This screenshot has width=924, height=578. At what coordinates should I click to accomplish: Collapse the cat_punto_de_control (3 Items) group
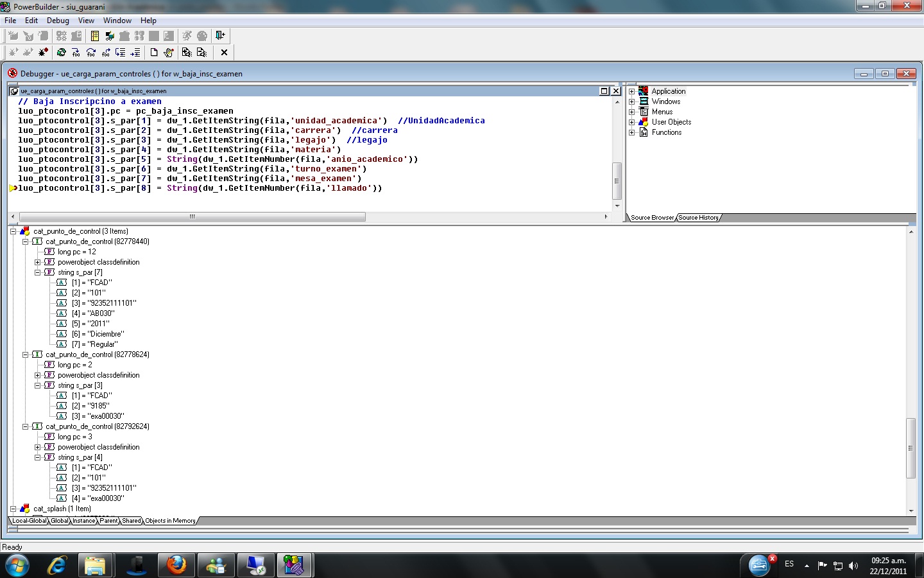point(13,231)
